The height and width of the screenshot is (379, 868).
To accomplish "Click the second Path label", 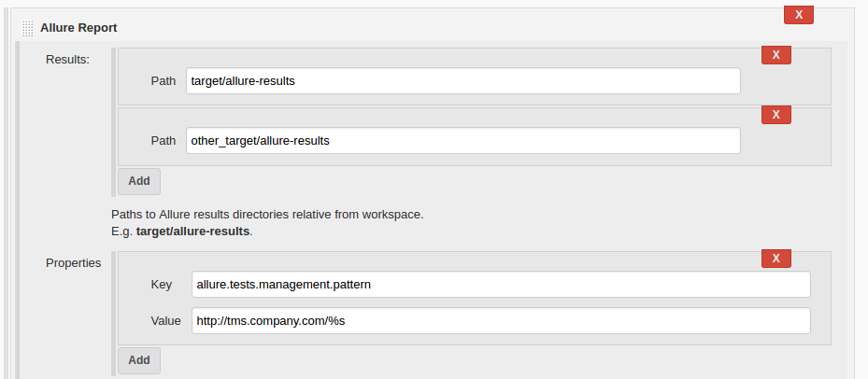I will point(164,141).
